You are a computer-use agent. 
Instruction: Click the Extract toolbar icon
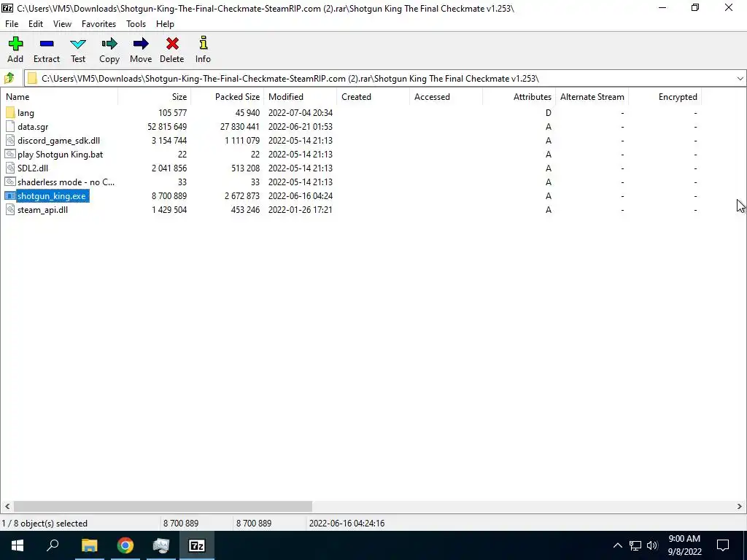pyautogui.click(x=47, y=44)
